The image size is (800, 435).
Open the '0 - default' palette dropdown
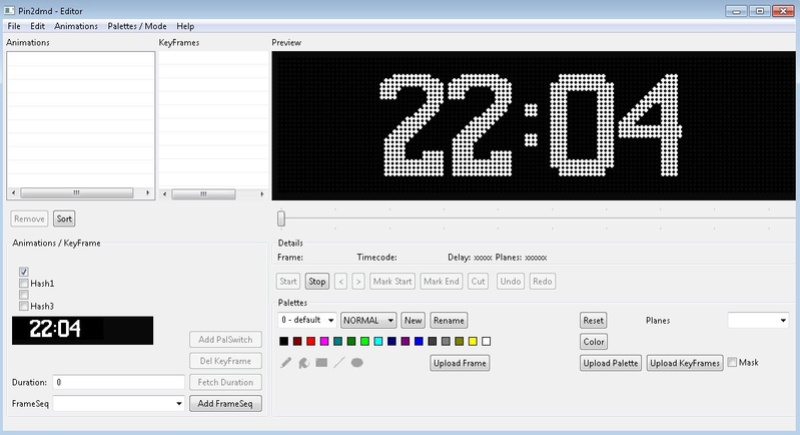(x=307, y=320)
